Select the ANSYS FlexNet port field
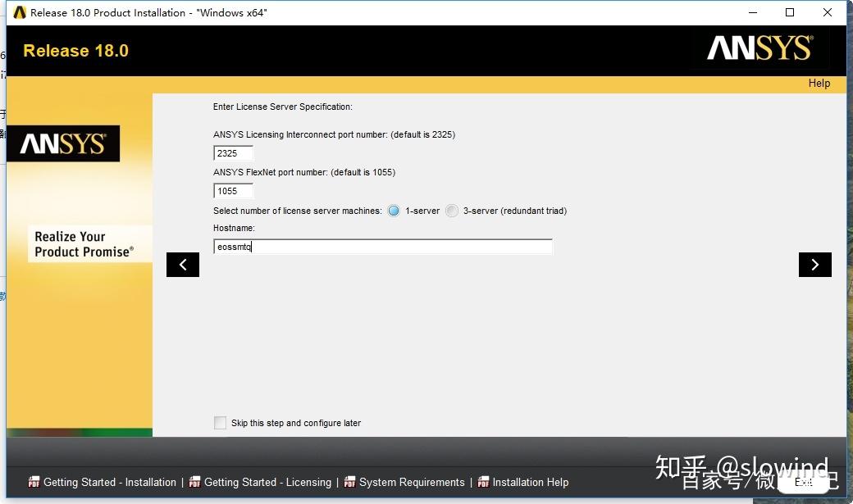853x504 pixels. point(233,190)
